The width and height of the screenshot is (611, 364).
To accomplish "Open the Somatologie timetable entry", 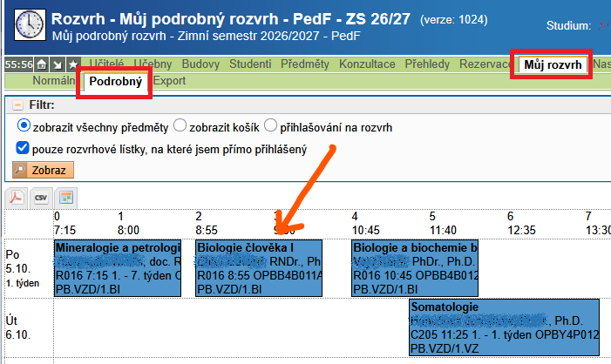I will pyautogui.click(x=505, y=327).
